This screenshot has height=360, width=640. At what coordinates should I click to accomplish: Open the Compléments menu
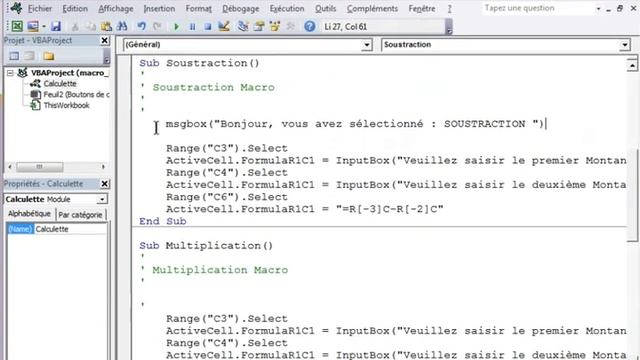click(x=372, y=8)
